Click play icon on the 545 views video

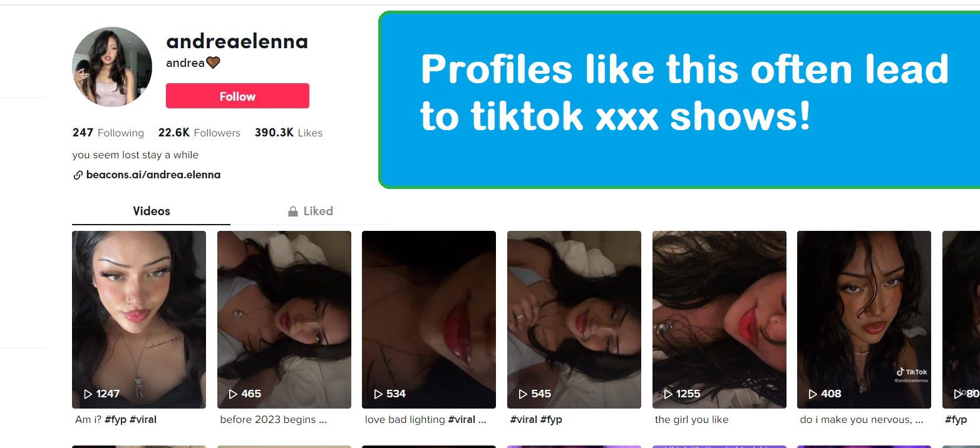pos(523,394)
